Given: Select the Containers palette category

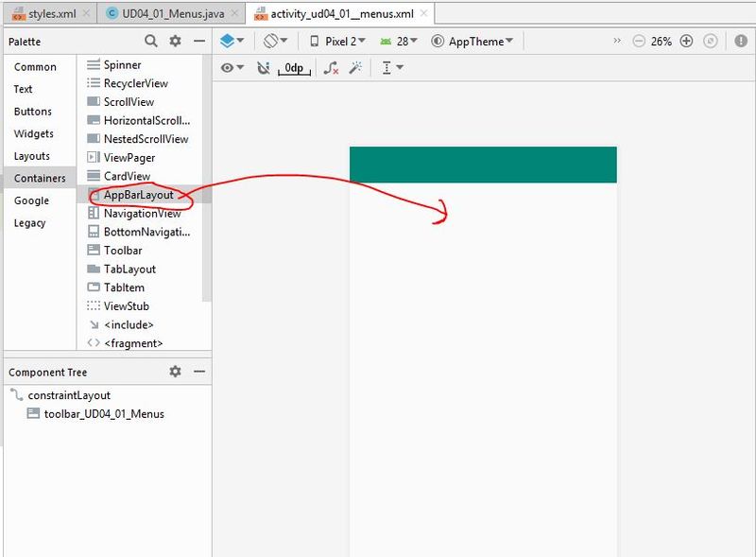Looking at the screenshot, I should tap(40, 178).
